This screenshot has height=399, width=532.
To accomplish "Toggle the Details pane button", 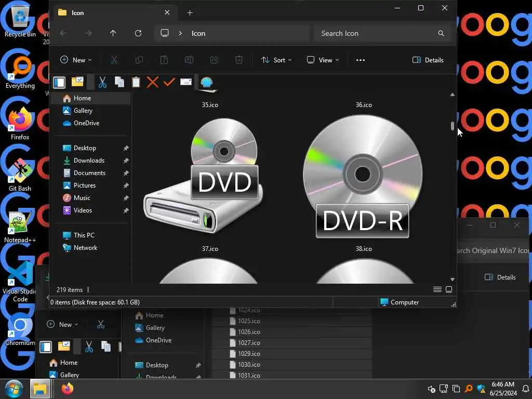I will tap(428, 60).
